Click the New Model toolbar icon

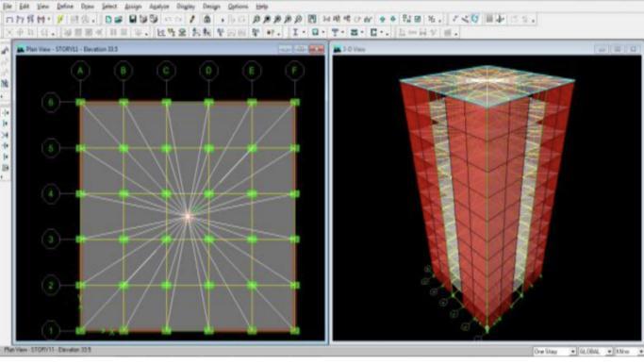pyautogui.click(x=108, y=19)
